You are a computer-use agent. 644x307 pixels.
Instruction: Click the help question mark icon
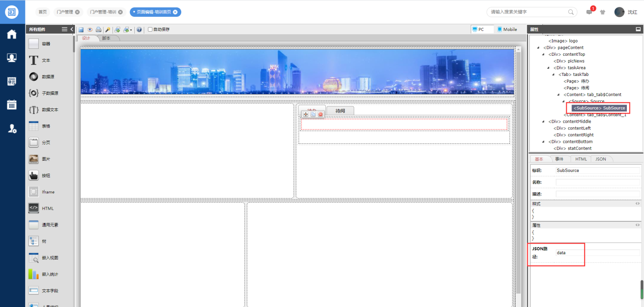140,30
